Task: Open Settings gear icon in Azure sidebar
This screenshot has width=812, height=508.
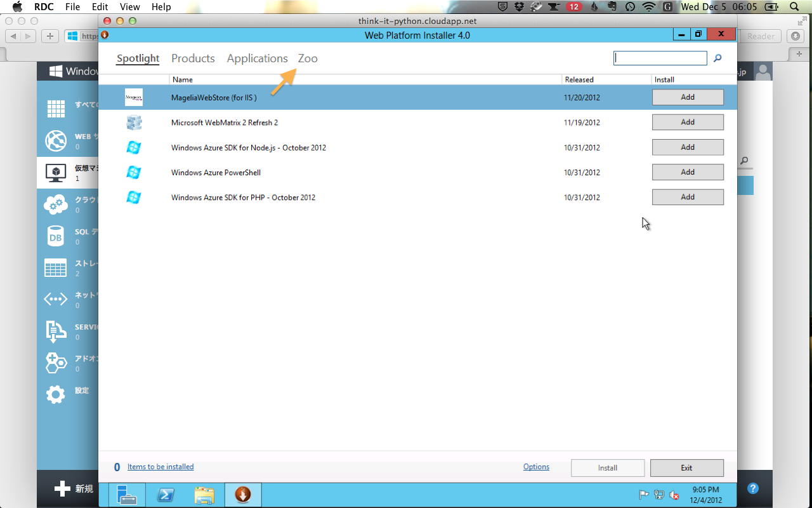Action: 56,394
